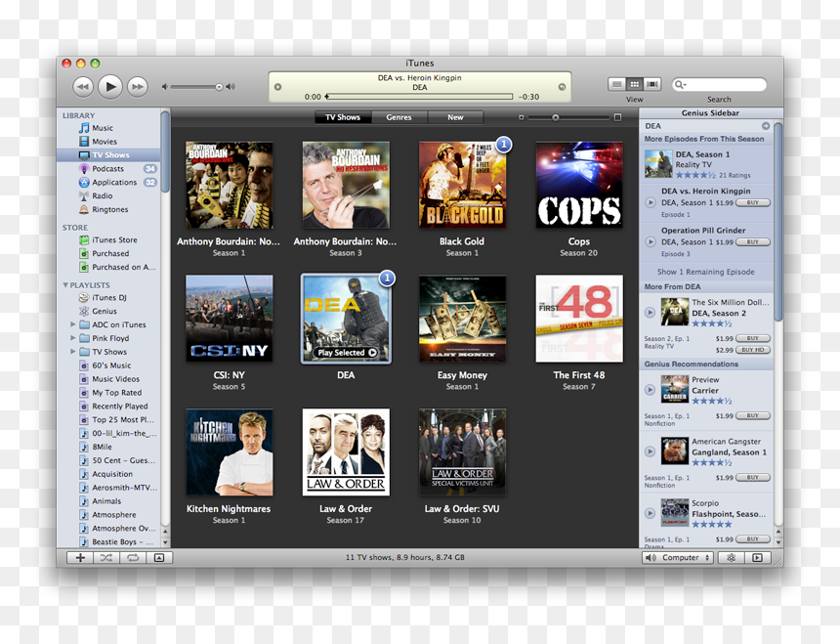This screenshot has width=840, height=644.
Task: Expand the ADC on iTunes folder
Action: point(73,324)
